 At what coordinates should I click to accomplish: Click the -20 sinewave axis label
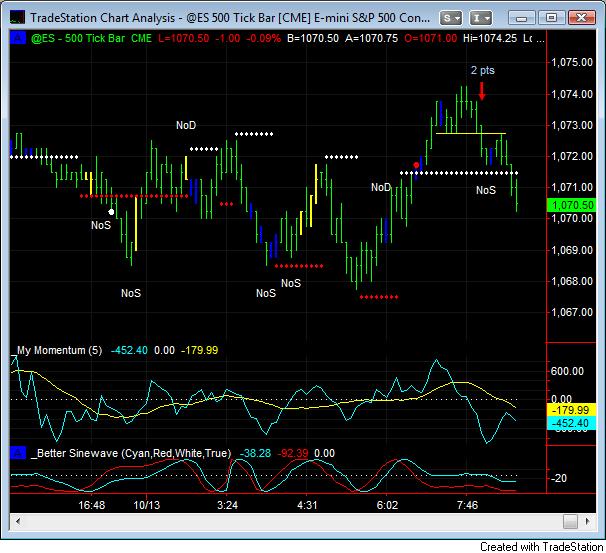[x=559, y=478]
